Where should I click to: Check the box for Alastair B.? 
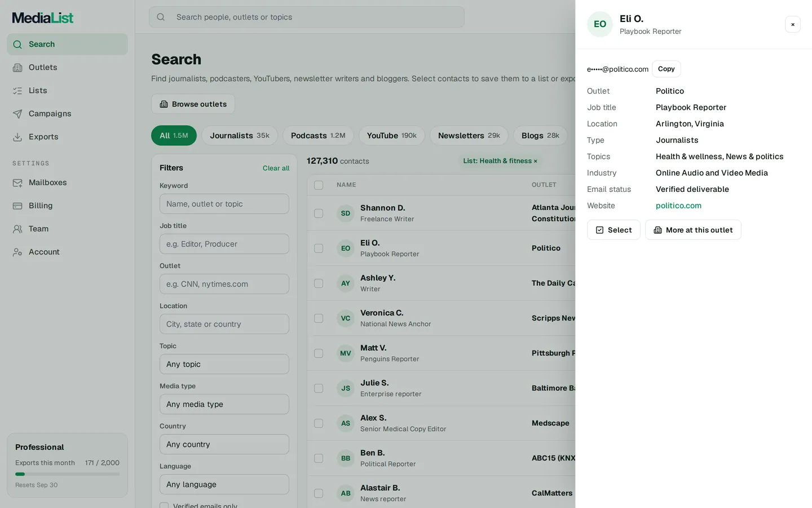(x=319, y=493)
